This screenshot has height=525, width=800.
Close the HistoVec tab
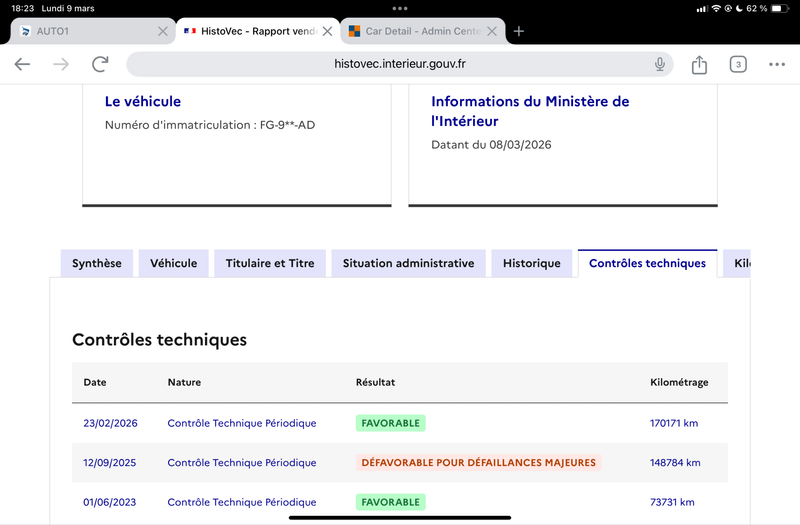(328, 31)
